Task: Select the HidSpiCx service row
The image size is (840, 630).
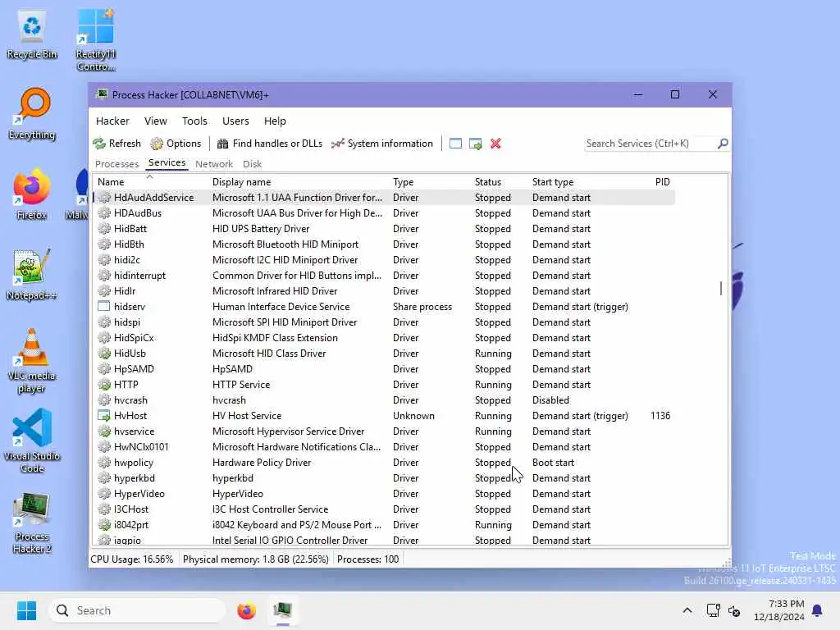Action: (384, 338)
